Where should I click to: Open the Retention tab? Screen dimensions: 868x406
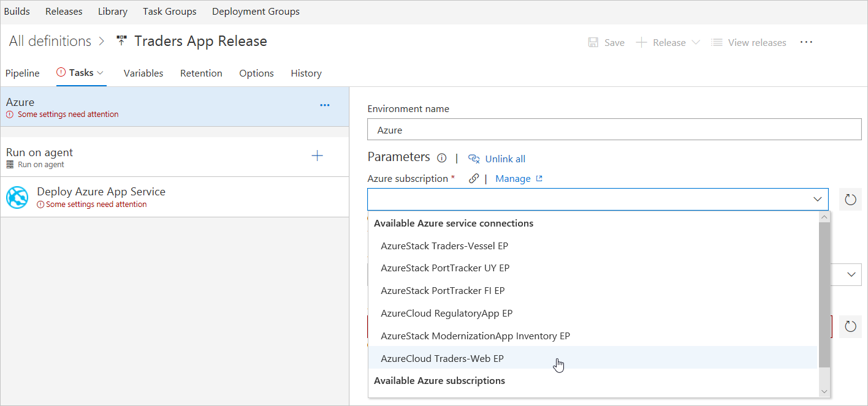[x=201, y=73]
